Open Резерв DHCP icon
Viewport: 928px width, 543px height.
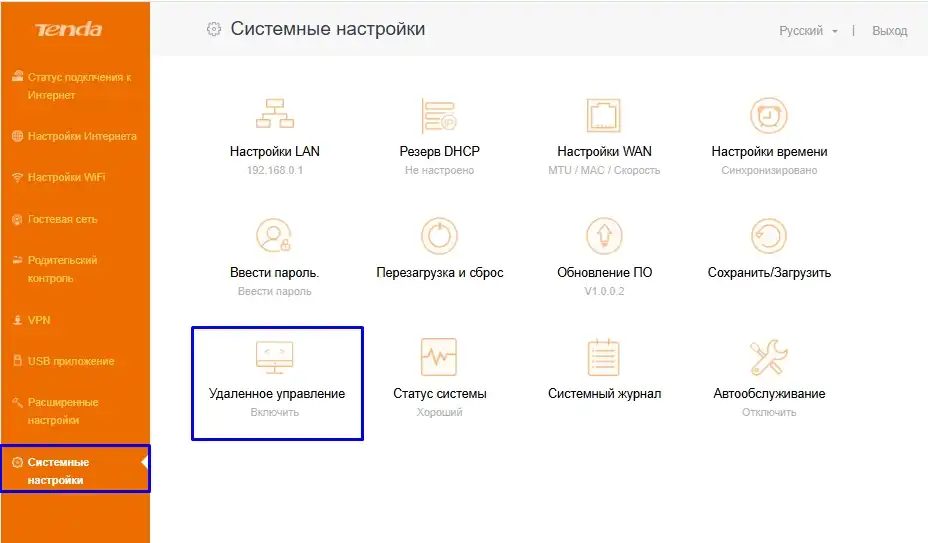click(439, 115)
